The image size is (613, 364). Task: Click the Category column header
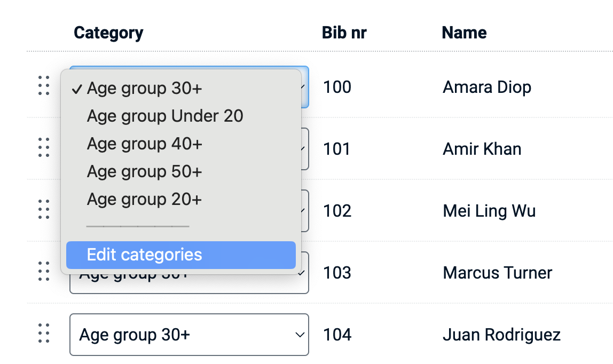point(108,33)
